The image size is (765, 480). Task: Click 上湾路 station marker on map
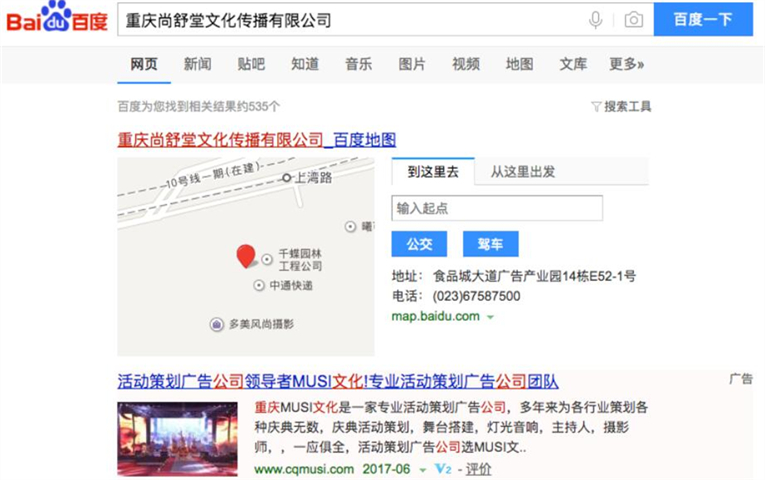(x=287, y=178)
